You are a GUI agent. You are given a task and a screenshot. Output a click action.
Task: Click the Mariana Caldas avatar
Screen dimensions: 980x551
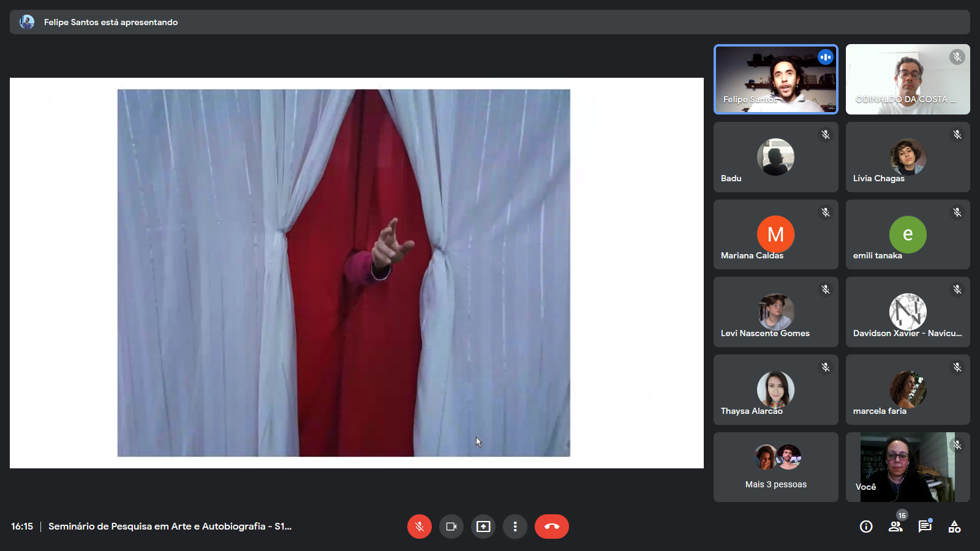coord(775,234)
